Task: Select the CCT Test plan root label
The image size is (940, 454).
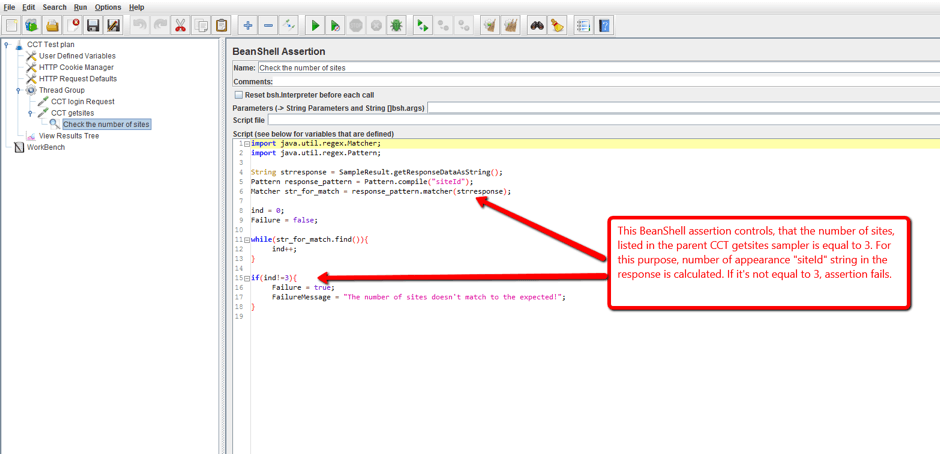Action: point(51,44)
